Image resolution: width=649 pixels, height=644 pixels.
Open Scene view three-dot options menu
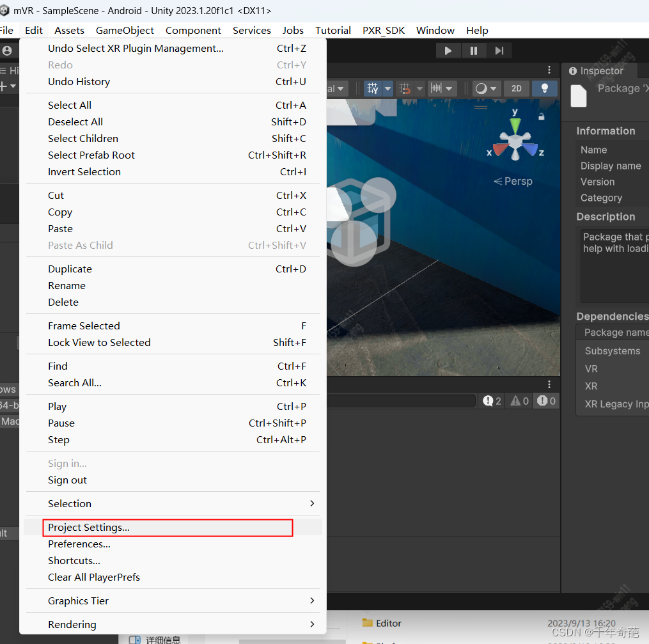coord(549,70)
